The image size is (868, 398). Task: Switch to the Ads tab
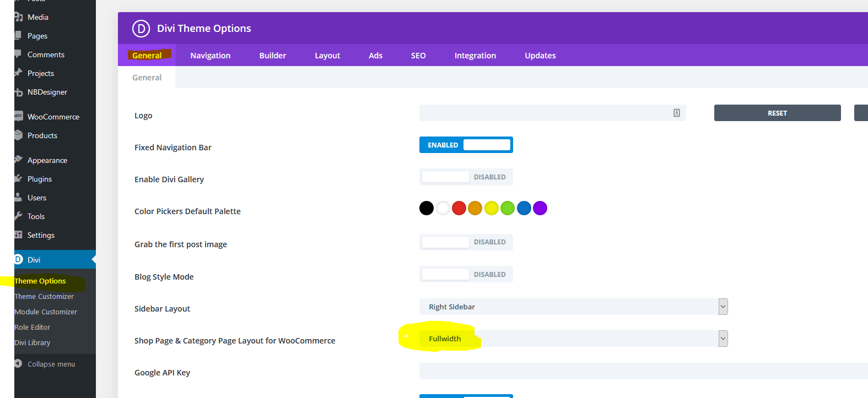pyautogui.click(x=376, y=55)
